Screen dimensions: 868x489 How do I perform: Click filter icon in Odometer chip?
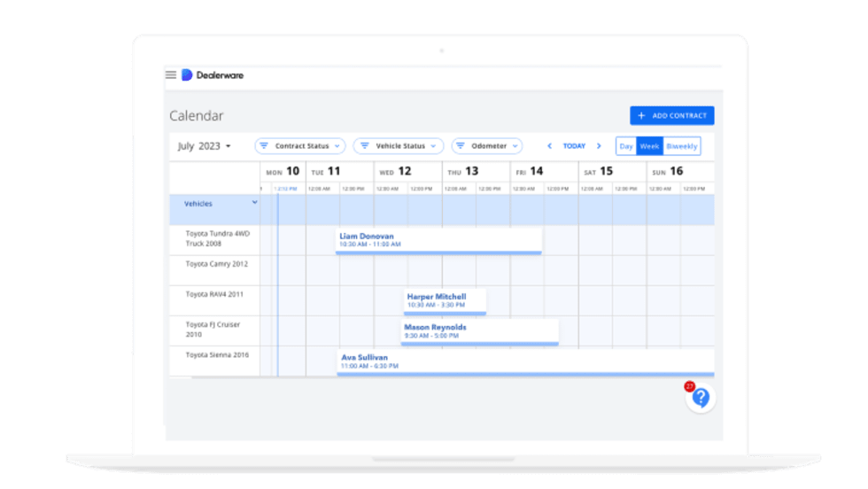(461, 146)
